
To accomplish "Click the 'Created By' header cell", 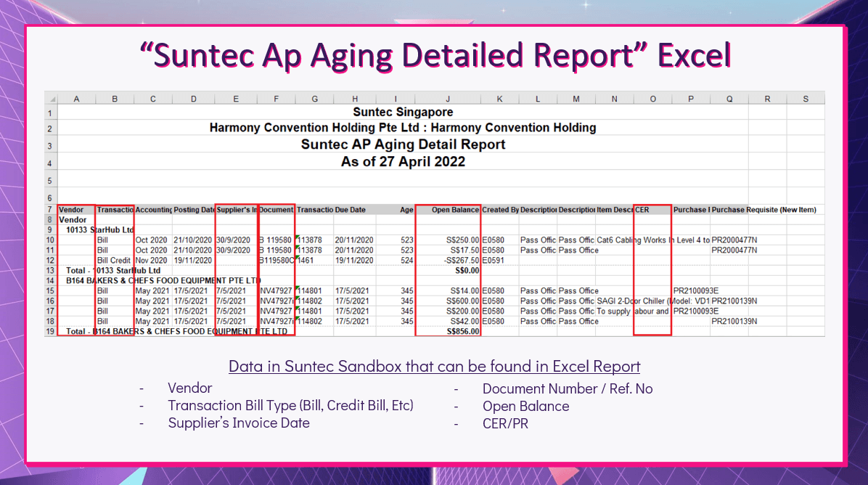I will tap(501, 210).
